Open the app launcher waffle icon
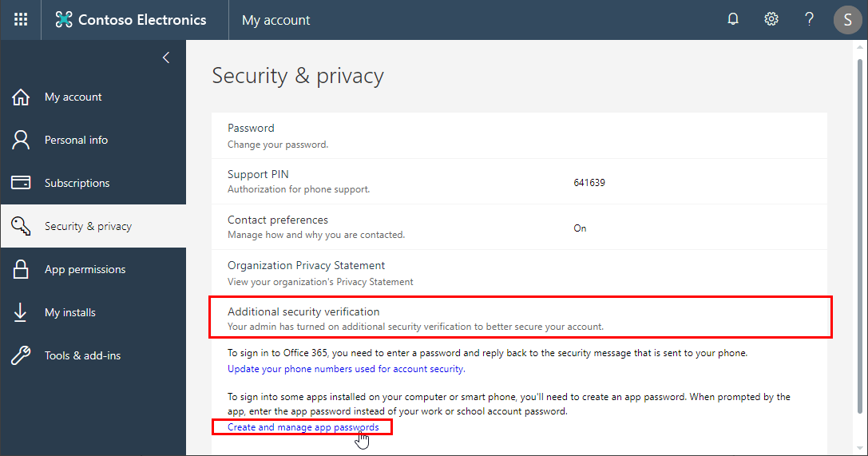Screen dimensions: 868x456 (21, 20)
